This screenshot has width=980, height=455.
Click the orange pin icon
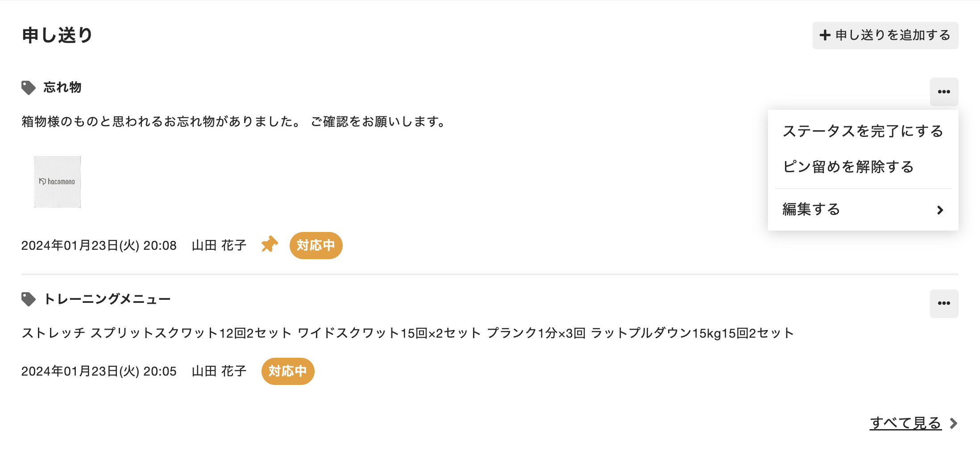[x=270, y=244]
